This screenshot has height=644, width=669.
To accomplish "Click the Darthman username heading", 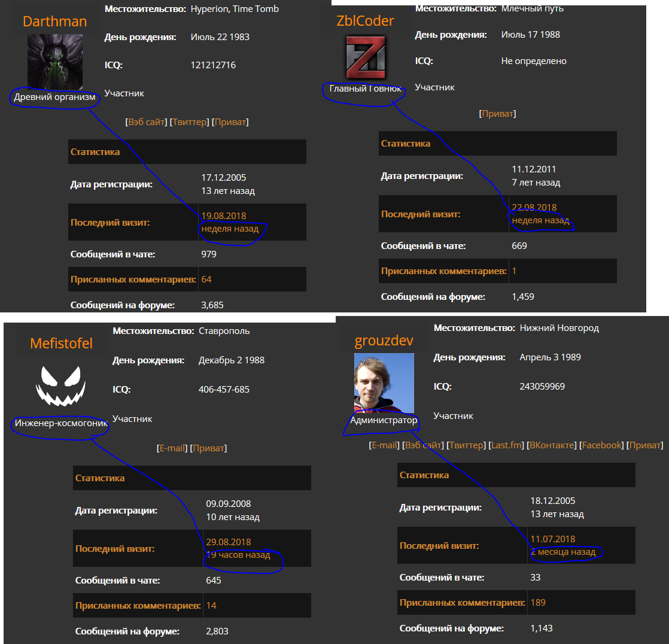I will [x=54, y=22].
